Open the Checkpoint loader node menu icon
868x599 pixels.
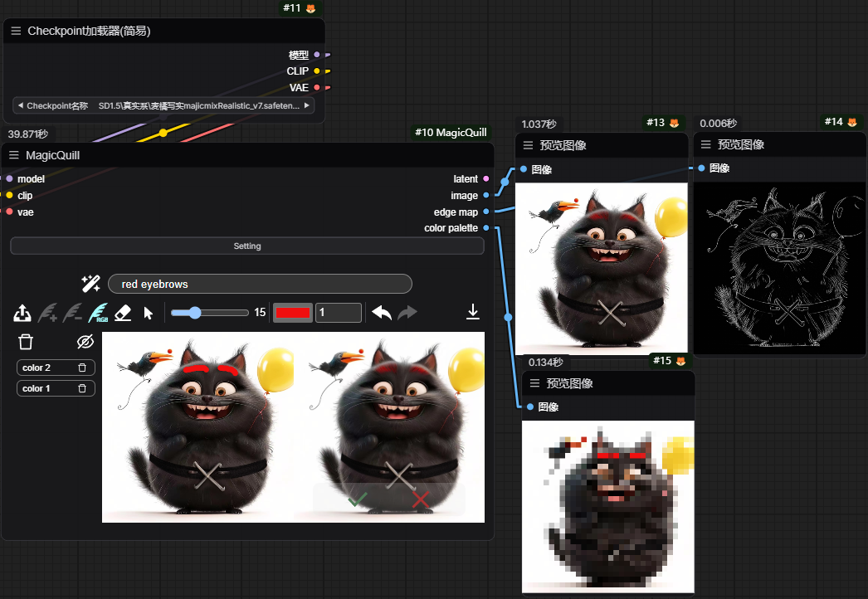(x=16, y=31)
